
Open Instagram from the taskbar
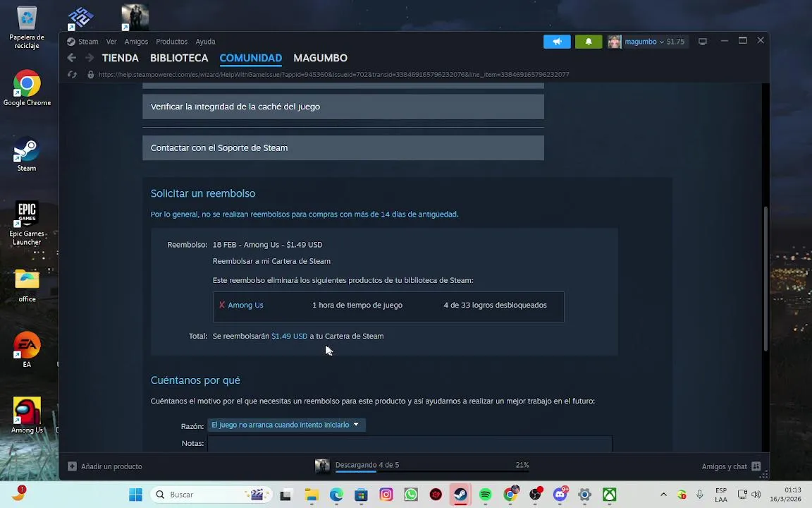(x=386, y=495)
